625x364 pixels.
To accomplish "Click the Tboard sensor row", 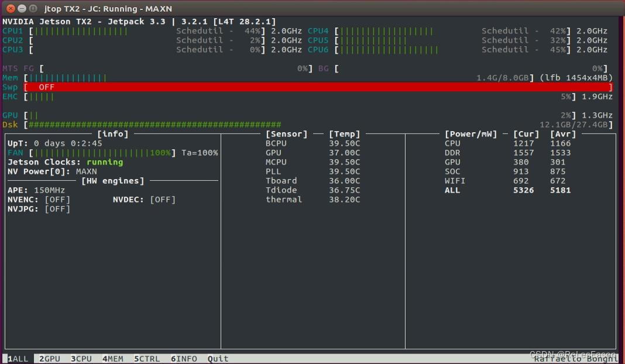I will 313,181.
